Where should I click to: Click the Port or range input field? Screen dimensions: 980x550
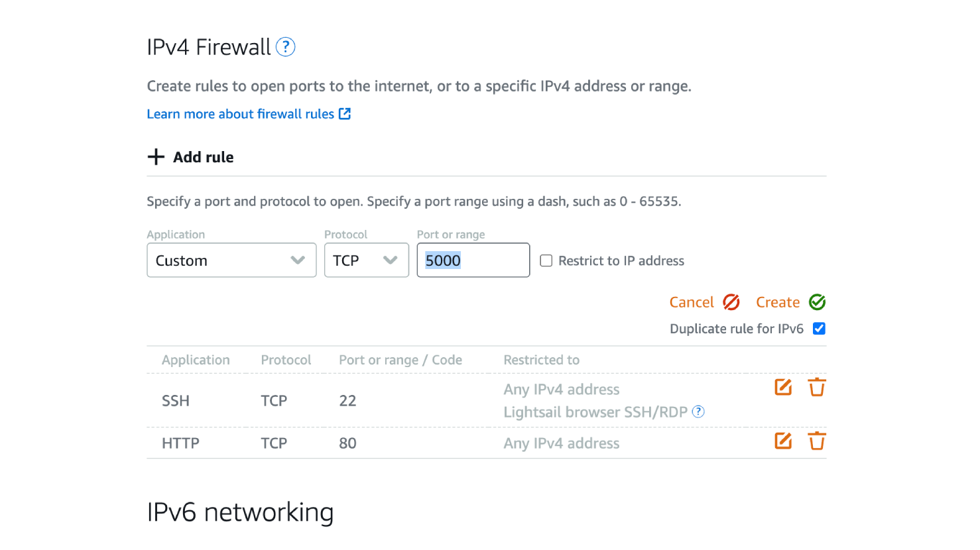473,260
